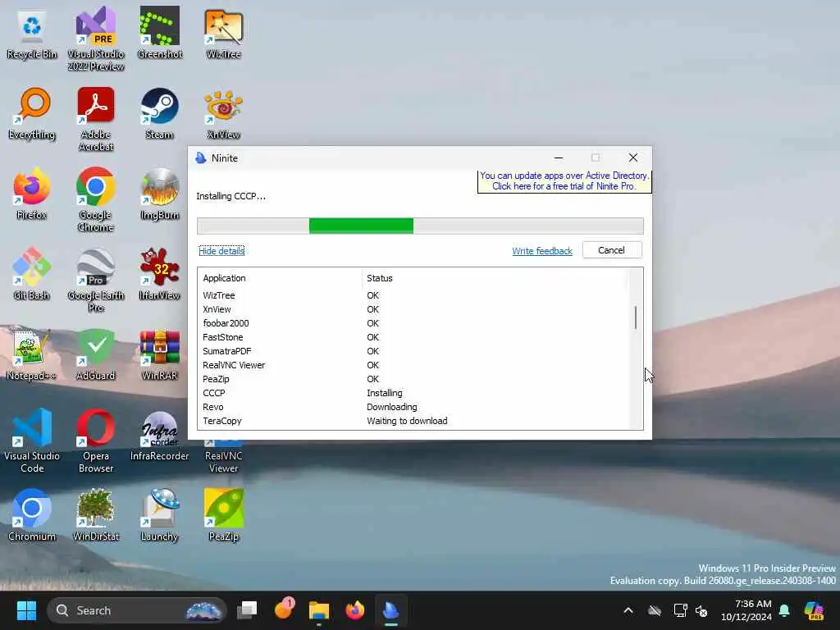Screen dimensions: 840x630
Task: Select the Notepad++ desktop icon
Action: [x=32, y=354]
